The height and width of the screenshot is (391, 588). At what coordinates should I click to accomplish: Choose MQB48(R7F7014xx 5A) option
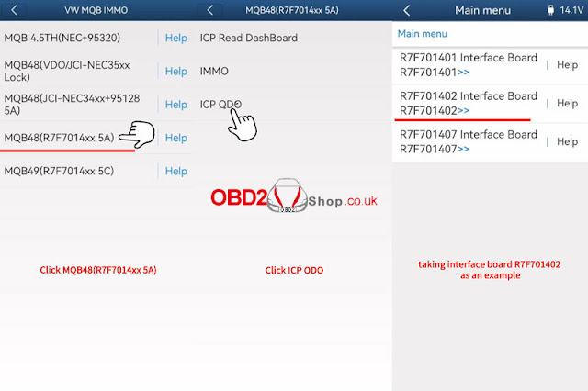[x=59, y=138]
